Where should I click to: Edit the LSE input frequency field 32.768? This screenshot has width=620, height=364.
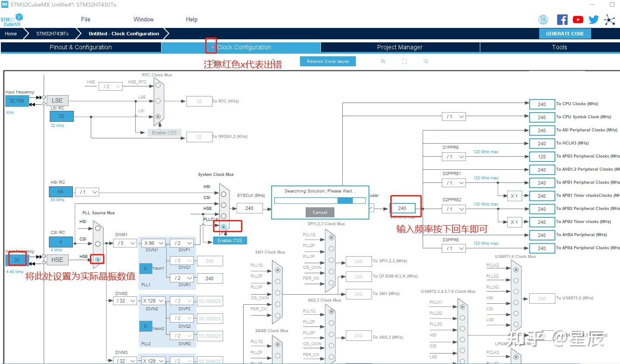pos(17,101)
